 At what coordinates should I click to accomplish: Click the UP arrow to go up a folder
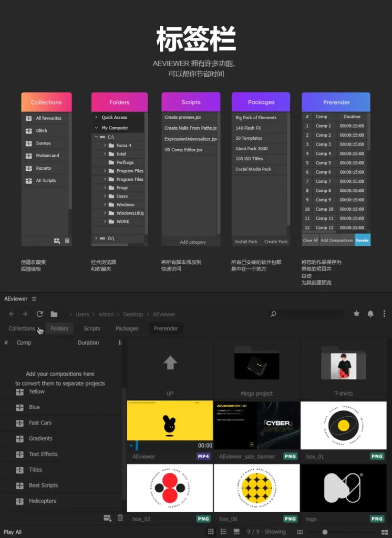click(x=170, y=363)
